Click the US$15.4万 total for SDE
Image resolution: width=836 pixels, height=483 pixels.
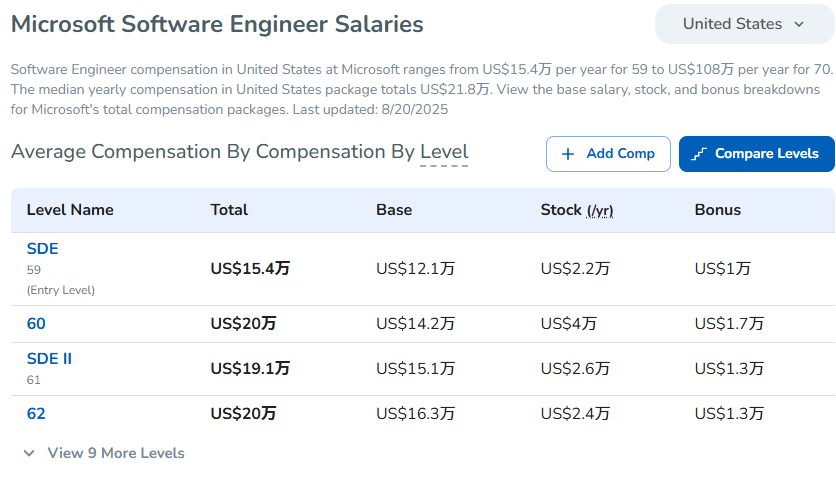click(250, 268)
